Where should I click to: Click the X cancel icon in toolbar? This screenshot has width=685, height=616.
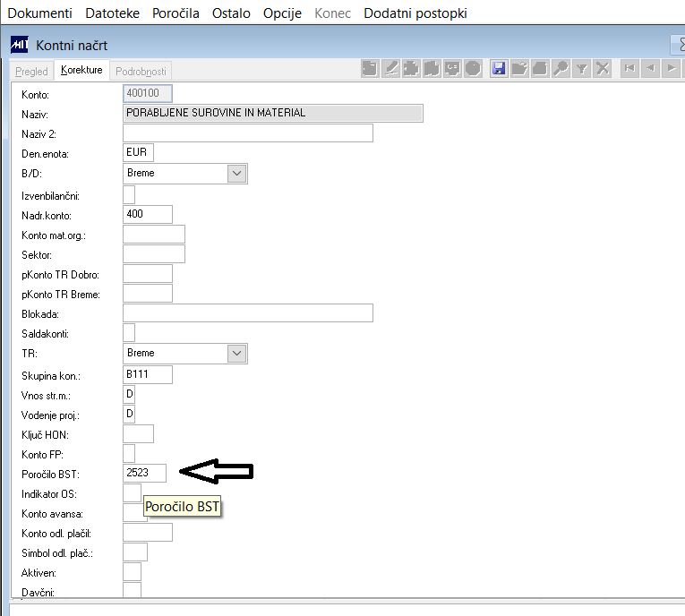coord(603,69)
